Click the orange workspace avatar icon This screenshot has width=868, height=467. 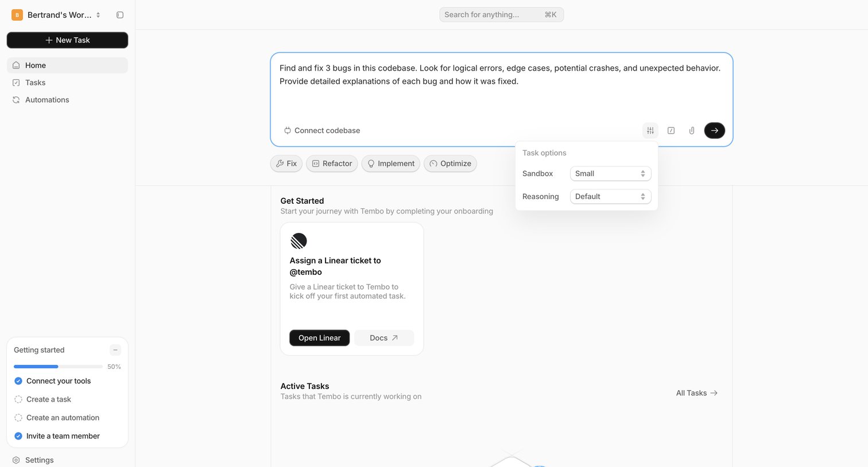(17, 15)
